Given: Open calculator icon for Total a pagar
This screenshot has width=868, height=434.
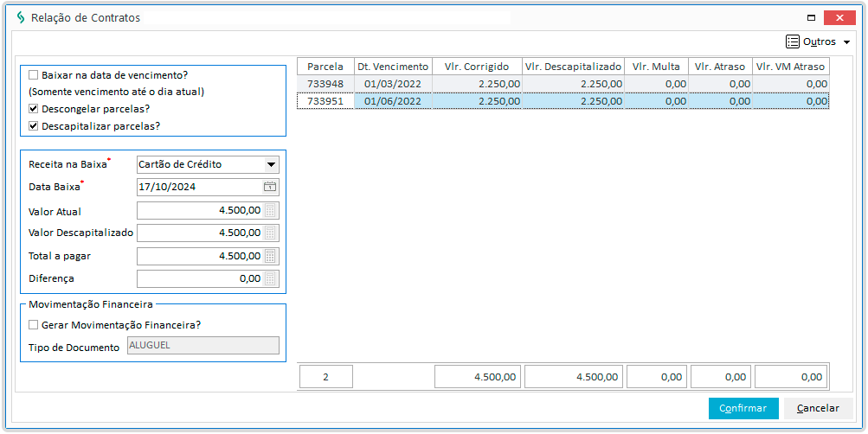Looking at the screenshot, I should tap(270, 256).
